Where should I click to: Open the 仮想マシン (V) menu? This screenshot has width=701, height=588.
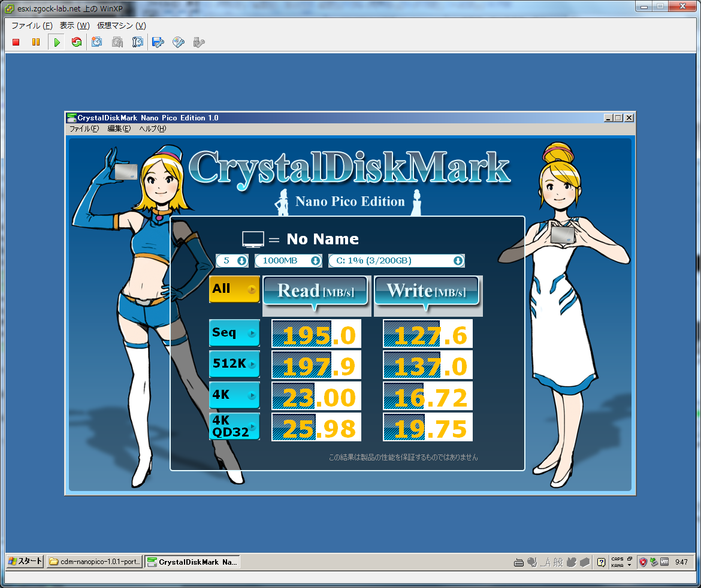tap(121, 26)
